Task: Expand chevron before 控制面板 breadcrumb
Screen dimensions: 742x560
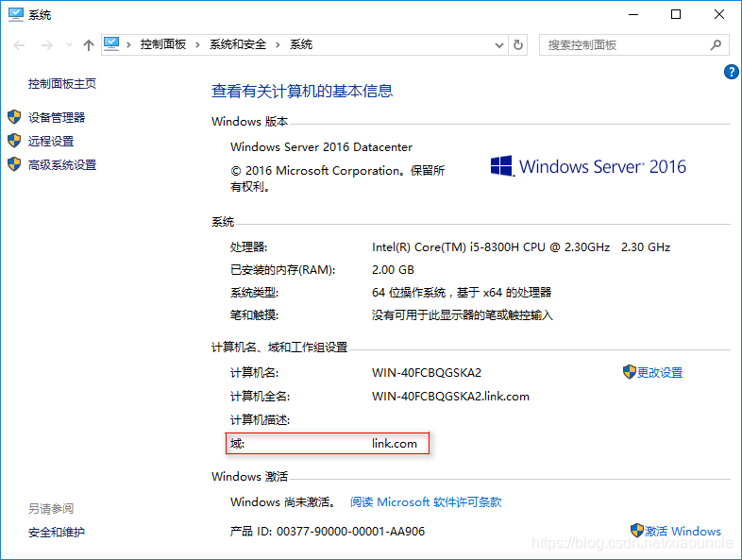Action: pyautogui.click(x=128, y=45)
